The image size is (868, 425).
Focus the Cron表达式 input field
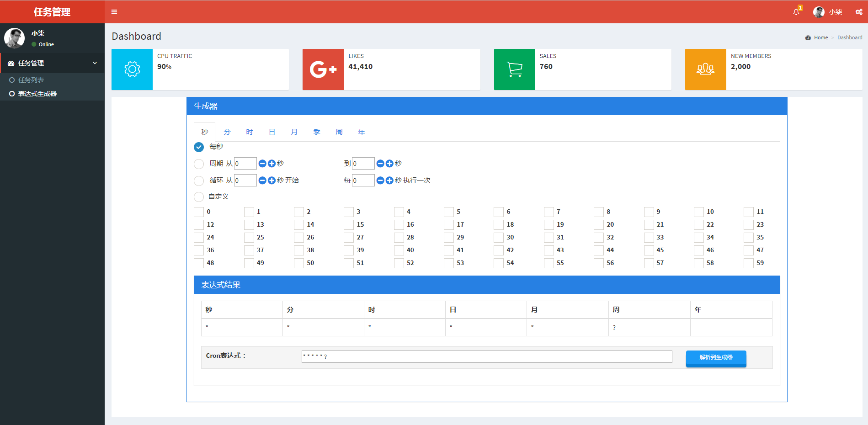pyautogui.click(x=487, y=356)
